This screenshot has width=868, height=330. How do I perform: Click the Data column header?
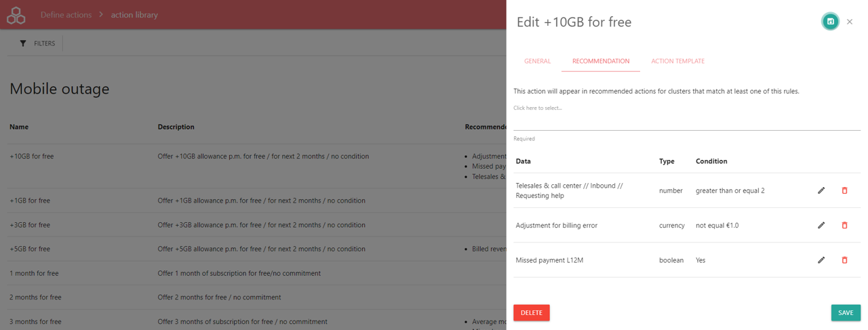(524, 161)
